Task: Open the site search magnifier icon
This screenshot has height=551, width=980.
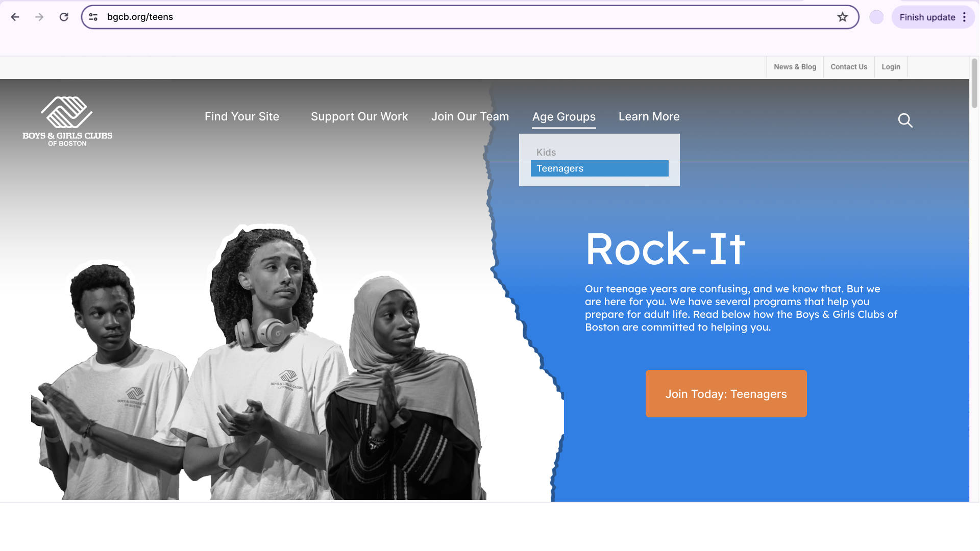Action: point(905,120)
